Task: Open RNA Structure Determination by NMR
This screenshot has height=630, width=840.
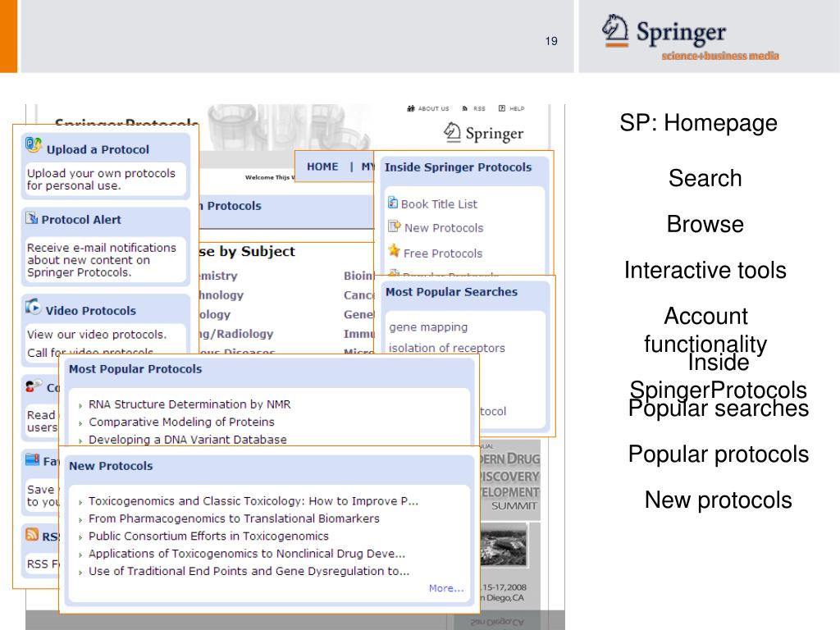Action: [x=189, y=404]
